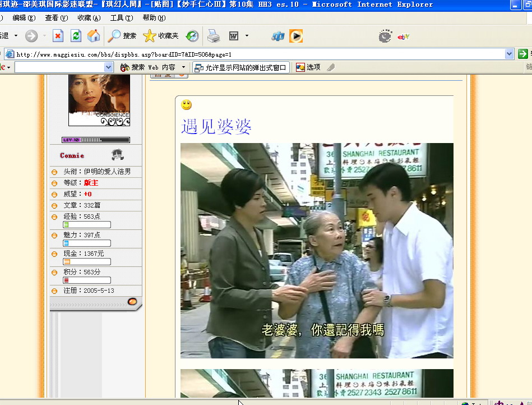
Task: Click the red Stop loading icon
Action: click(x=58, y=36)
